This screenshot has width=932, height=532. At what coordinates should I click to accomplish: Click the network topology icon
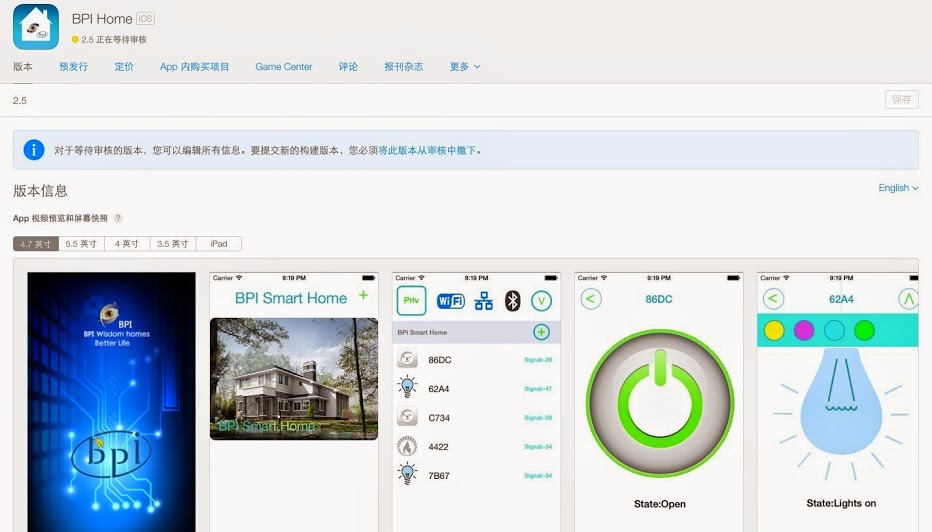tap(483, 301)
